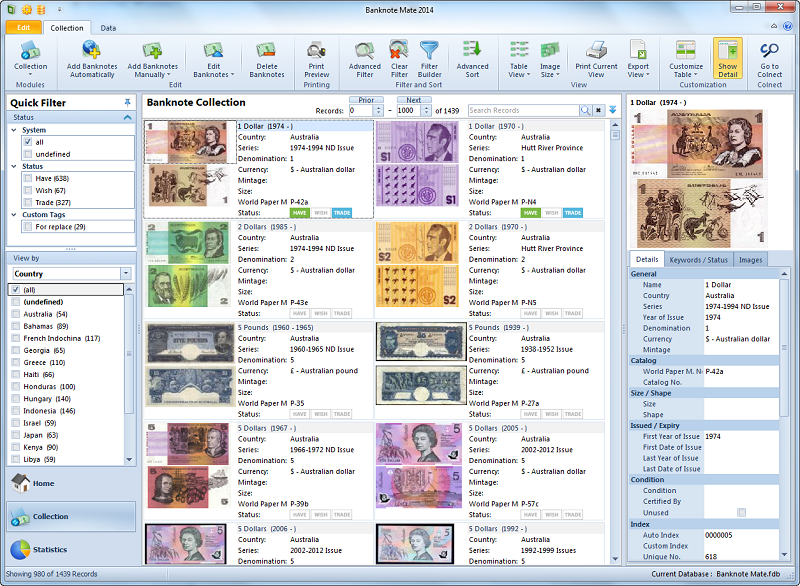Minimize the ribbon with arrow

[x=774, y=27]
